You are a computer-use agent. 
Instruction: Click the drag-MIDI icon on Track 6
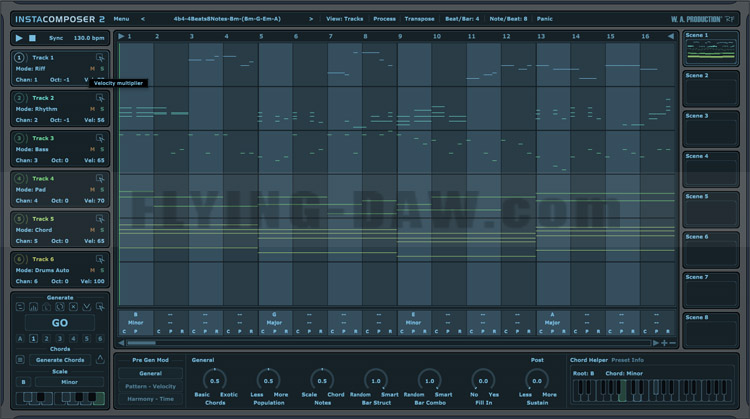point(100,259)
